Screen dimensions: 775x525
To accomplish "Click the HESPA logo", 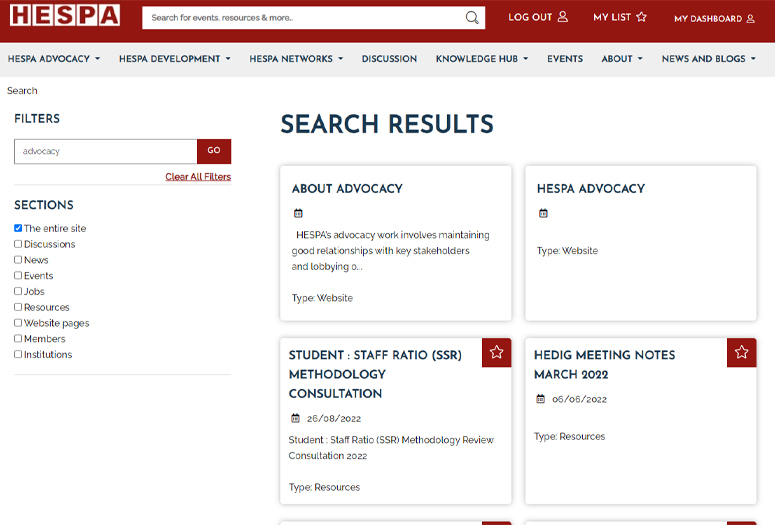I will (x=65, y=15).
